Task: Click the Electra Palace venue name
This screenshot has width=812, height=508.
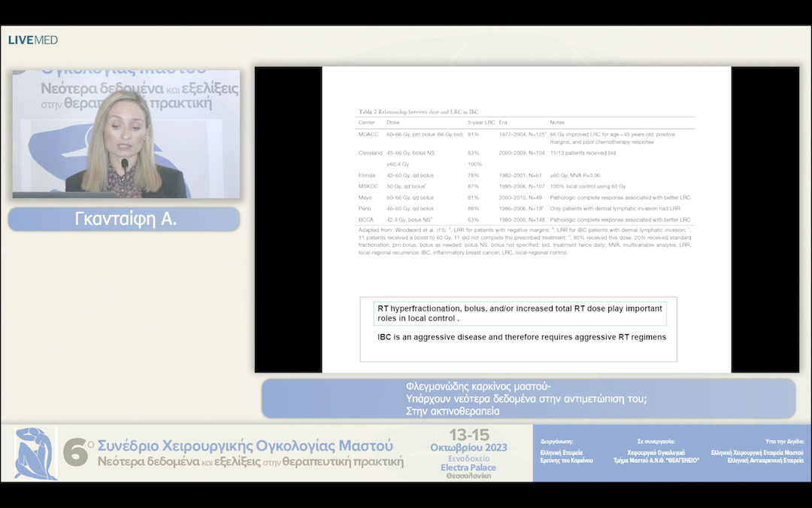Action: 468,467
